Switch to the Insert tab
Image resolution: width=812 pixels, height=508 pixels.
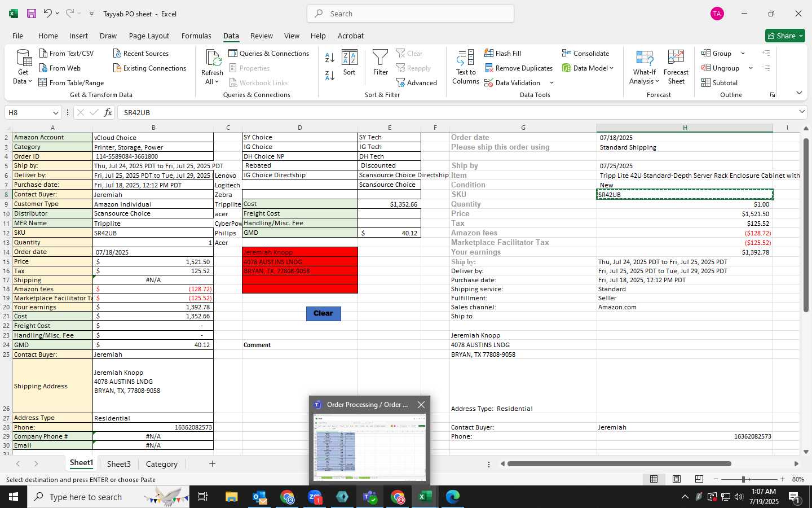79,36
